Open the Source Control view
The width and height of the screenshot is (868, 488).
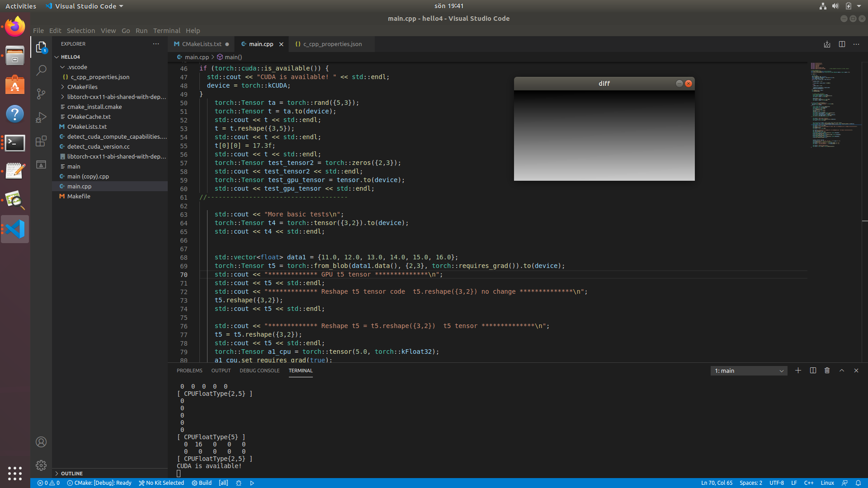41,94
